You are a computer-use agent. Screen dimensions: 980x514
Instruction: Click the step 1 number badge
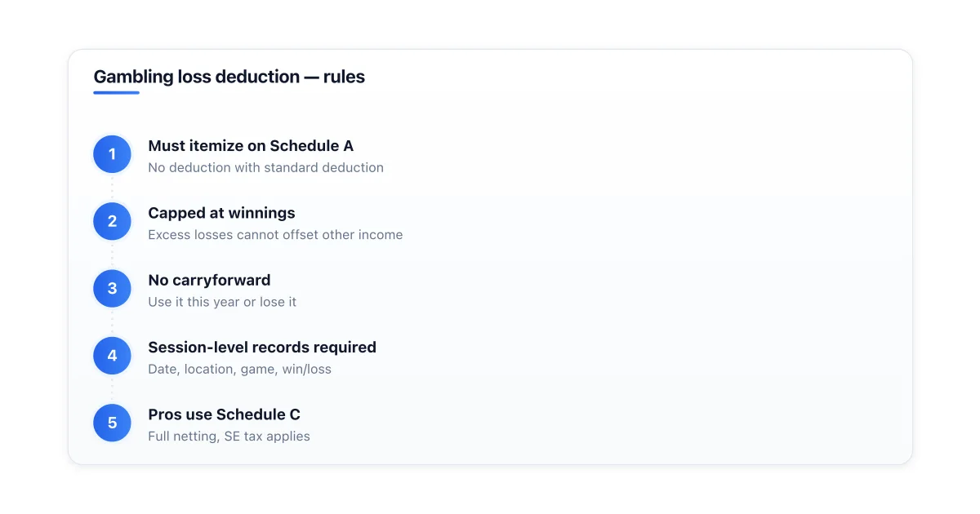(x=112, y=154)
